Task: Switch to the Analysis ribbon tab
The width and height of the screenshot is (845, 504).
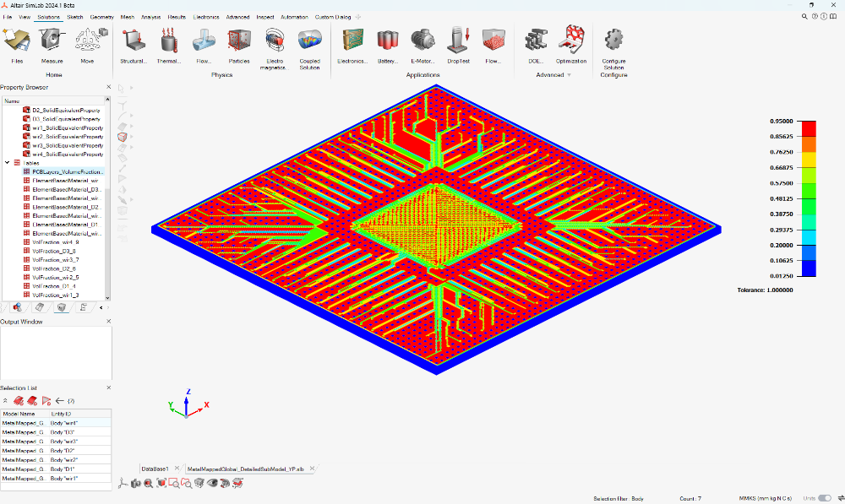Action: (x=151, y=17)
